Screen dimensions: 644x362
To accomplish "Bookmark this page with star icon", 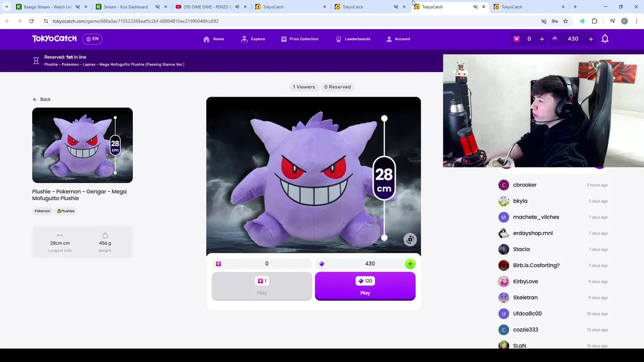I will (566, 21).
